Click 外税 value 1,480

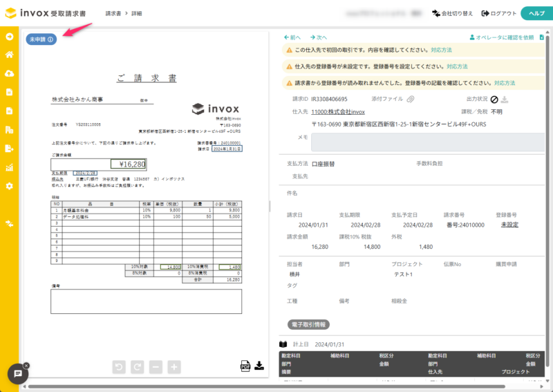point(426,247)
